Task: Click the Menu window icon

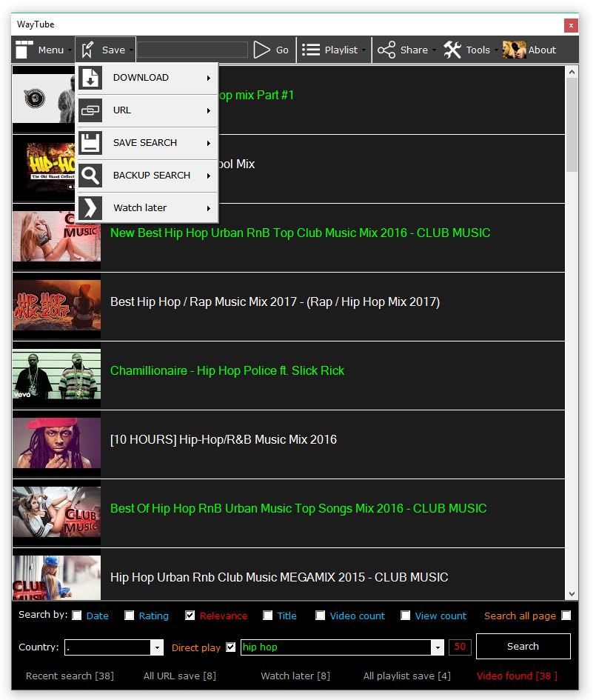Action: [24, 50]
